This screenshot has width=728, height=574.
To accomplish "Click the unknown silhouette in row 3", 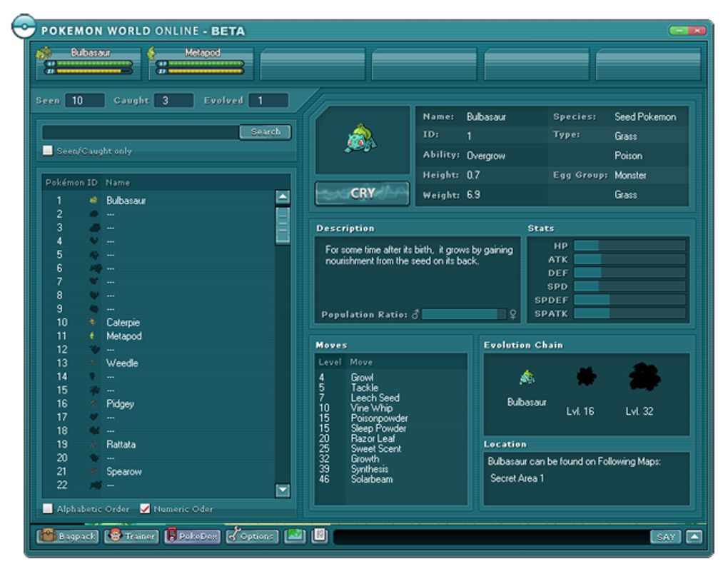I will coord(95,228).
